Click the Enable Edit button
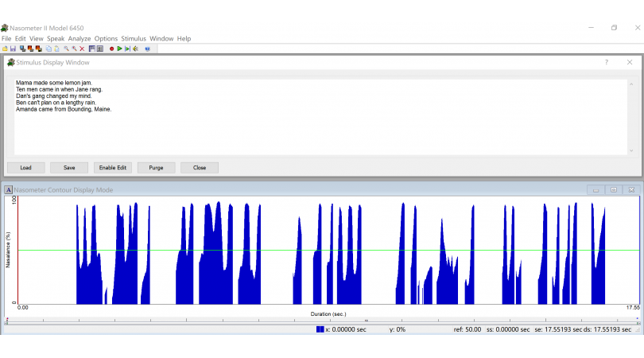Image resolution: width=644 pixels, height=358 pixels. click(112, 168)
